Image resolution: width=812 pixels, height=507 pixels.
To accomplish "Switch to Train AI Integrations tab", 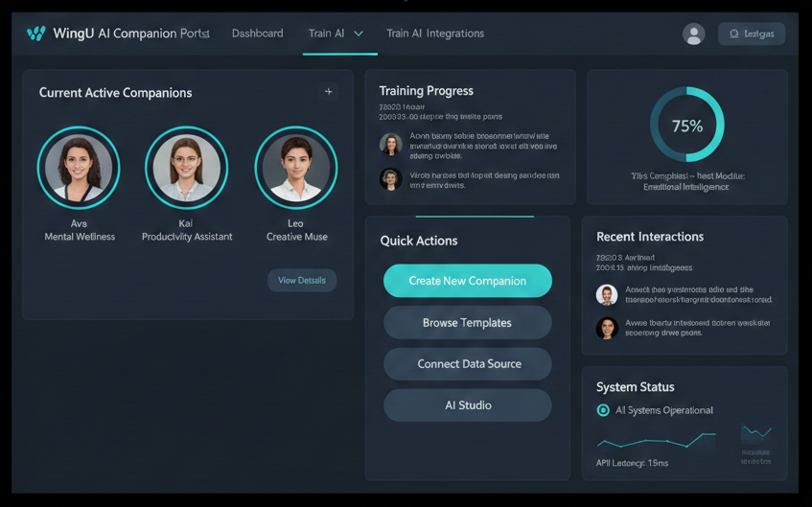I will 434,34.
